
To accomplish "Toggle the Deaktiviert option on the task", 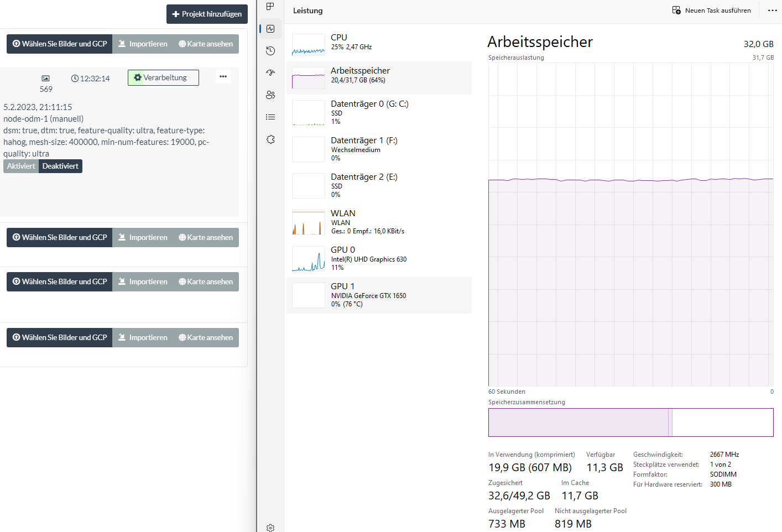I will click(x=60, y=166).
